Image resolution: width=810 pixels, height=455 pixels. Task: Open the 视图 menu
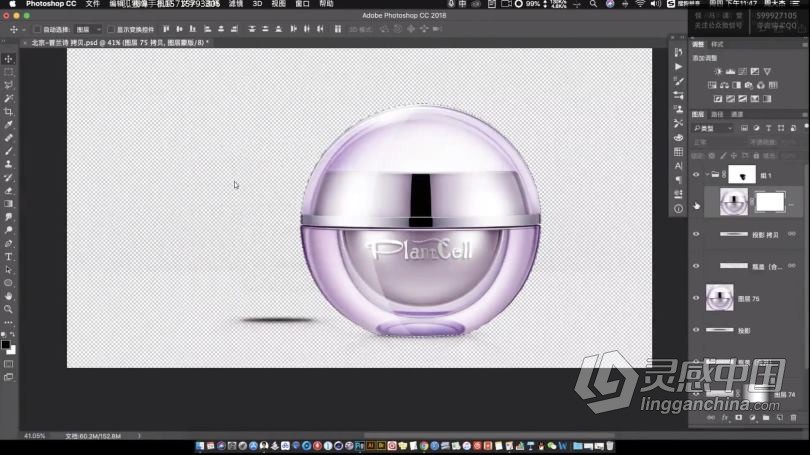pos(278,4)
